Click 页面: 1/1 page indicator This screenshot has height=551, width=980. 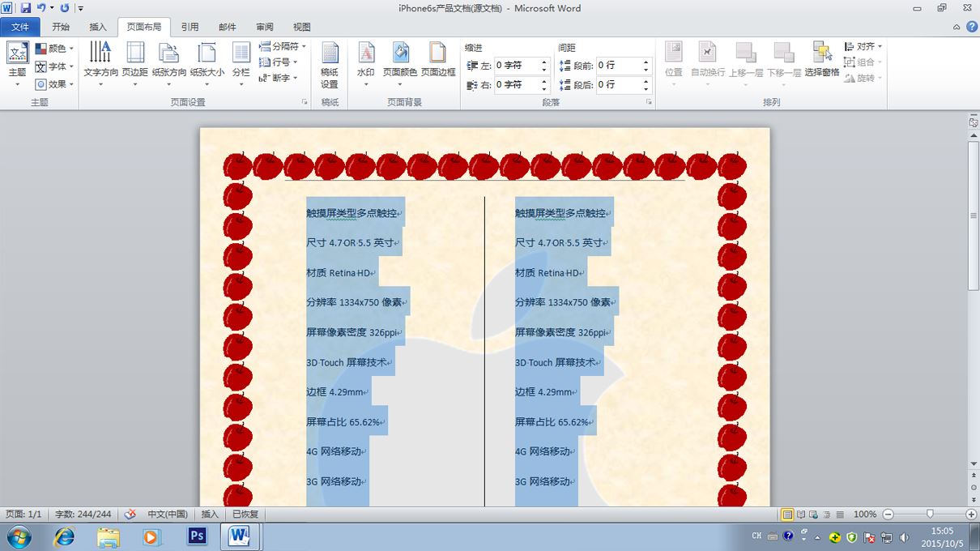click(x=23, y=514)
